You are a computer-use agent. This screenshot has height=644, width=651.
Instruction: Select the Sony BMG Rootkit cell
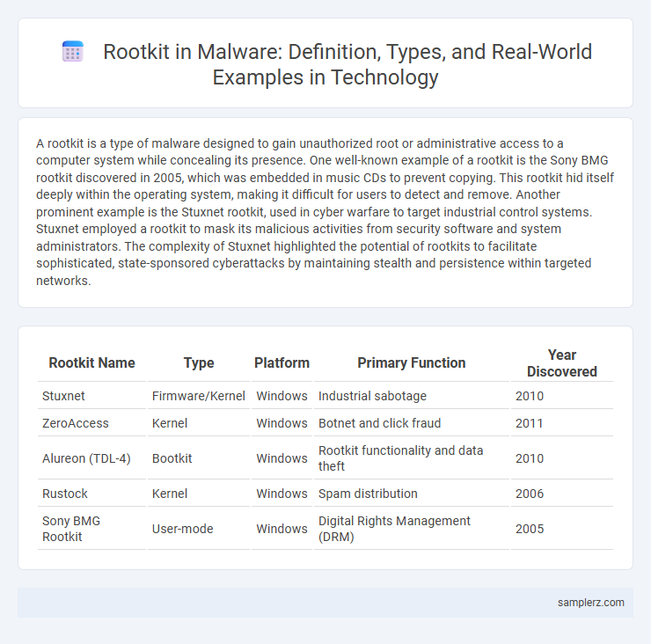tap(91, 529)
